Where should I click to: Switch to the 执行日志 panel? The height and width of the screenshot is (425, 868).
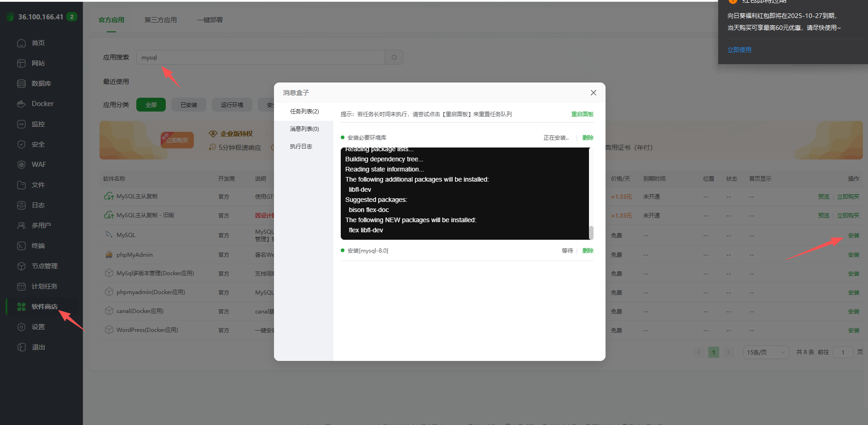(x=301, y=146)
